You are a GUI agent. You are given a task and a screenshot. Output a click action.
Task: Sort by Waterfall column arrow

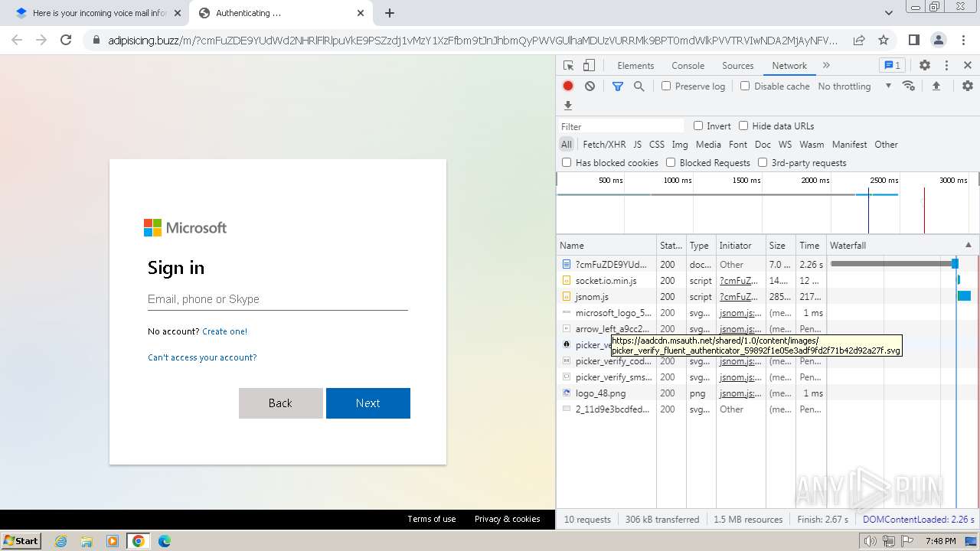[x=968, y=245]
